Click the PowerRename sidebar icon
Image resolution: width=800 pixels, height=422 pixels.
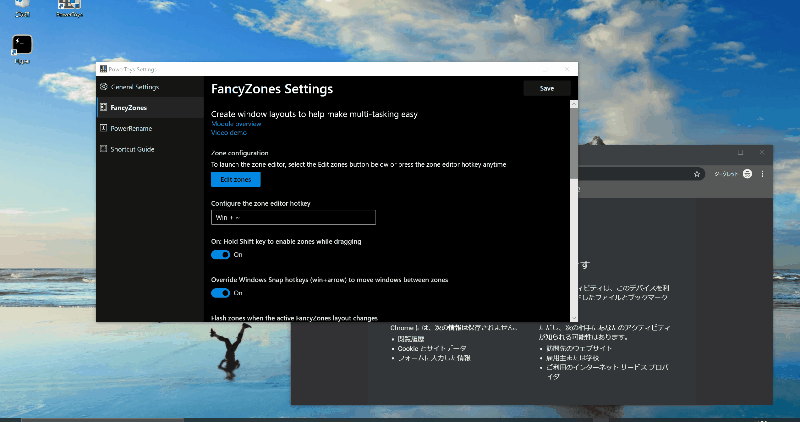pyautogui.click(x=104, y=128)
